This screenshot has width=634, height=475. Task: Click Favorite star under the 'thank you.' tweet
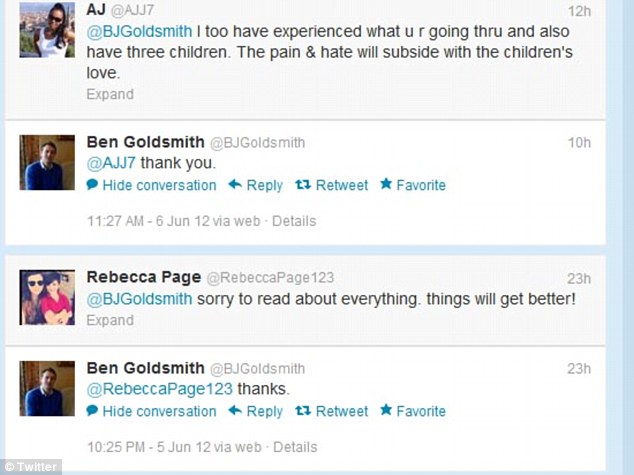point(386,185)
